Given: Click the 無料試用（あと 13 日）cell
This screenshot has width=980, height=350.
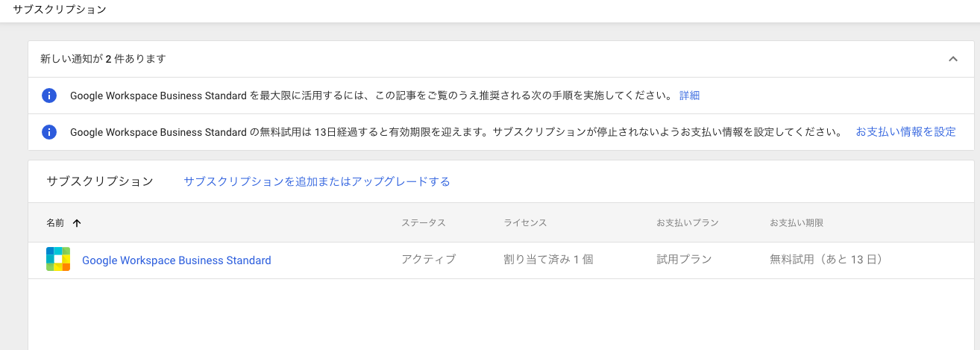Looking at the screenshot, I should click(826, 260).
